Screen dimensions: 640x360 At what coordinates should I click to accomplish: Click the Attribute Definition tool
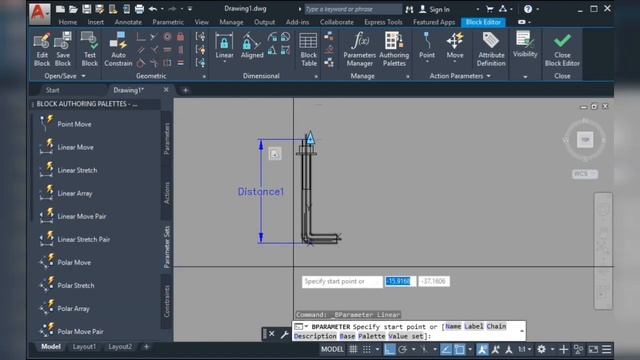(491, 49)
